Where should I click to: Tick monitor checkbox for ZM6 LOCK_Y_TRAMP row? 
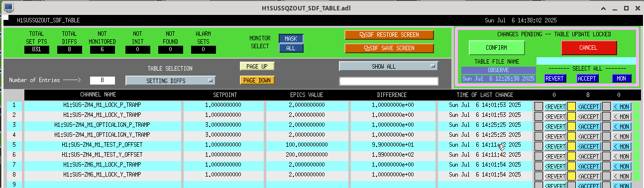click(606, 176)
